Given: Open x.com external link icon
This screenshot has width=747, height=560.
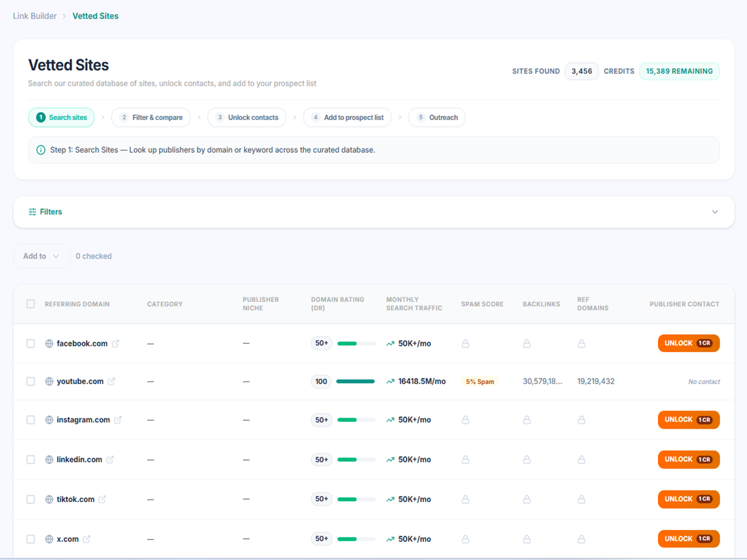Looking at the screenshot, I should (x=87, y=539).
